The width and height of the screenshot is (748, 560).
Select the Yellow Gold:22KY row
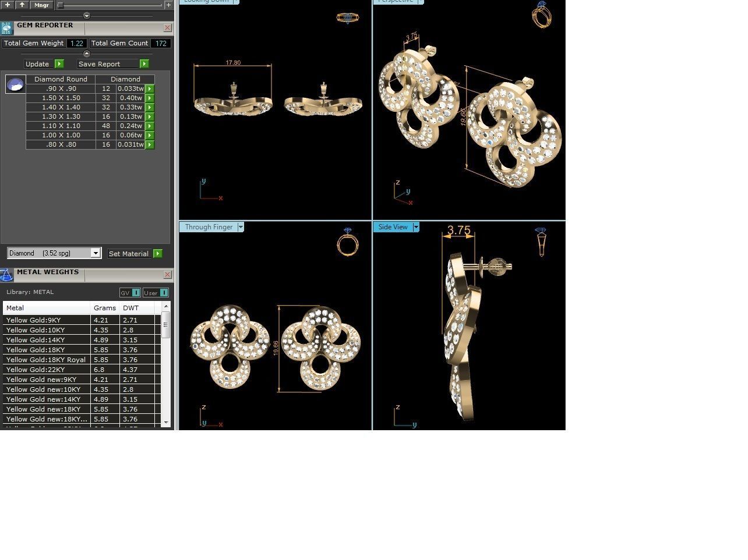click(x=82, y=370)
